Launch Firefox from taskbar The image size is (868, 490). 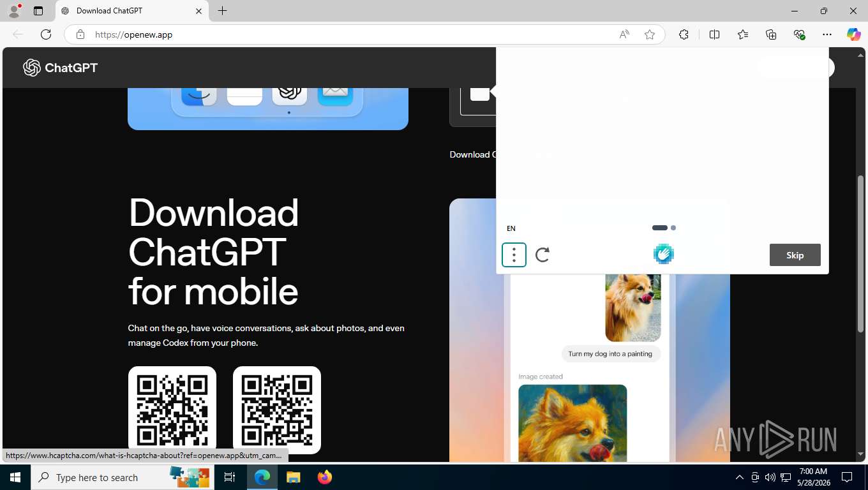(x=324, y=477)
